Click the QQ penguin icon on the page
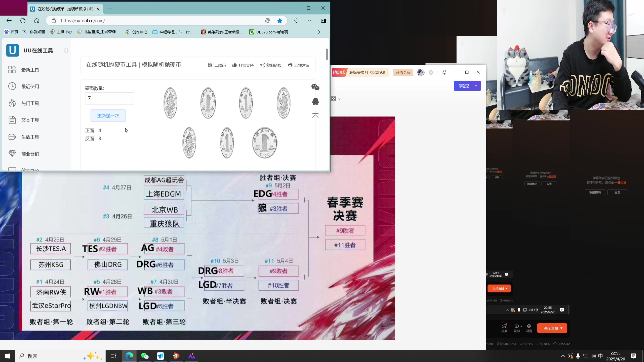This screenshot has height=362, width=644. (315, 101)
